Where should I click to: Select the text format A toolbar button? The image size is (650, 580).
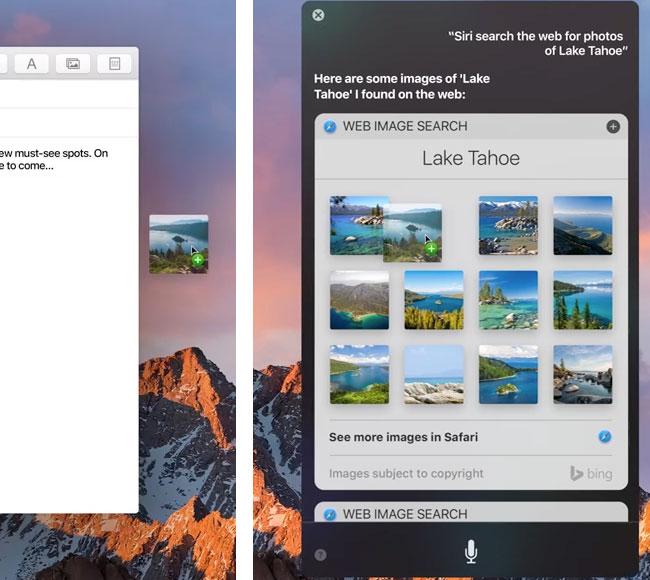[x=32, y=64]
